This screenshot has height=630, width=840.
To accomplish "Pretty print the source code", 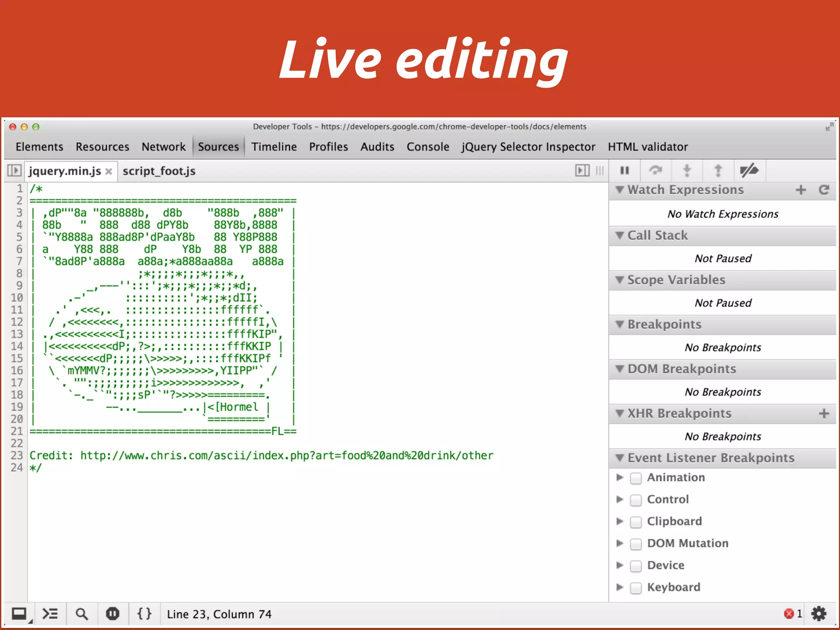I will 144,614.
